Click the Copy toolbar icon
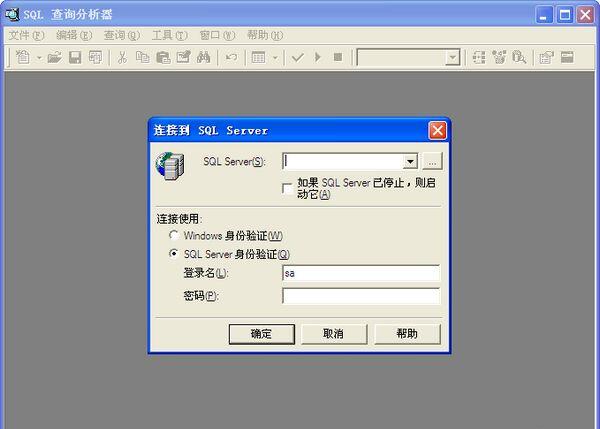Viewport: 600px width, 429px height. [x=143, y=58]
